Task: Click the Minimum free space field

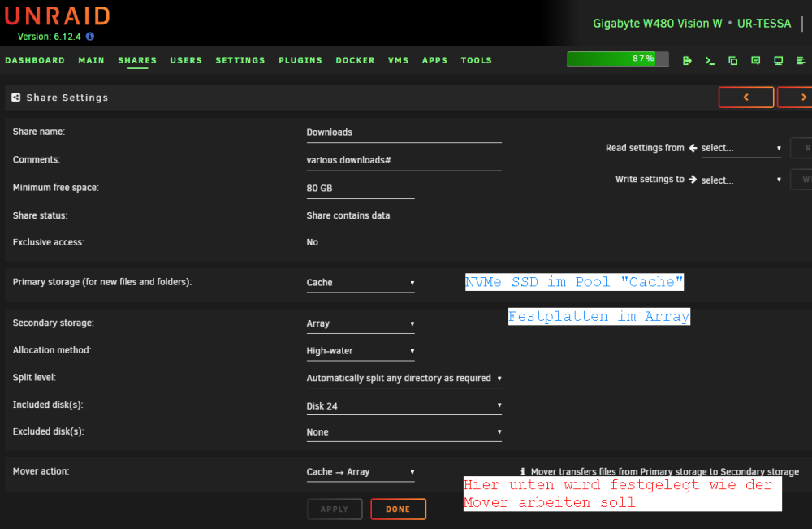Action: click(361, 189)
